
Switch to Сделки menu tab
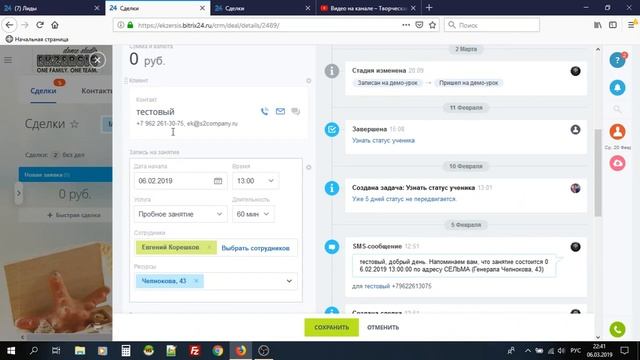point(43,91)
